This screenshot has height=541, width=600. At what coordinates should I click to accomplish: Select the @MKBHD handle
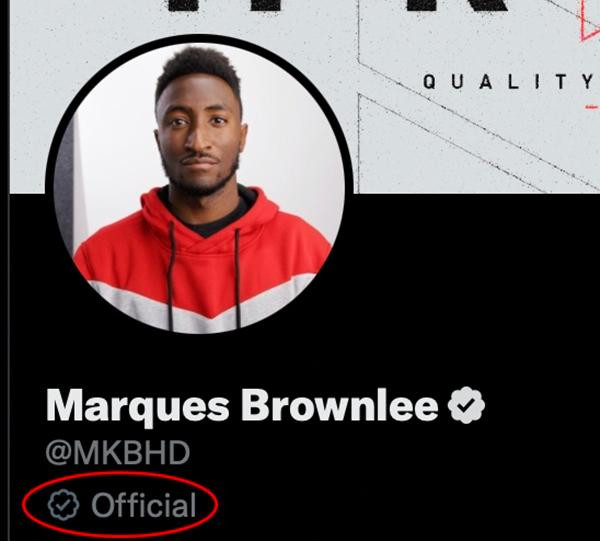point(118,453)
